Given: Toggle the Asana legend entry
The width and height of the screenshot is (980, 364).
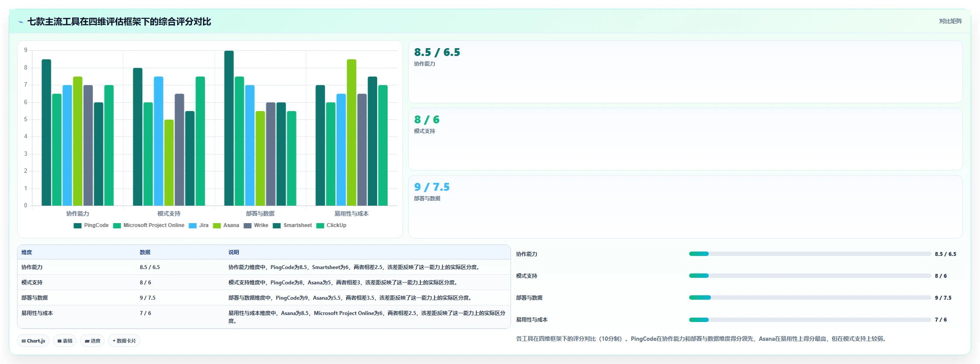Looking at the screenshot, I should [x=226, y=225].
